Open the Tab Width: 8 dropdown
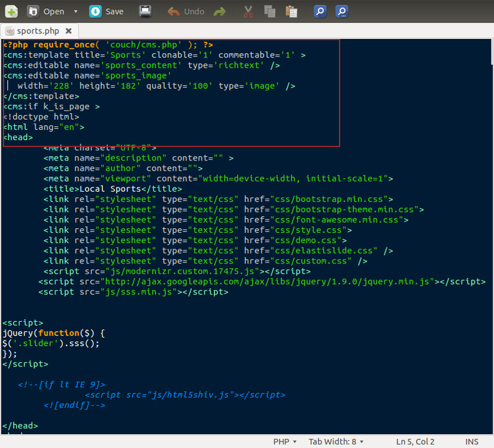Screen dimensions: 494x448 point(336,441)
